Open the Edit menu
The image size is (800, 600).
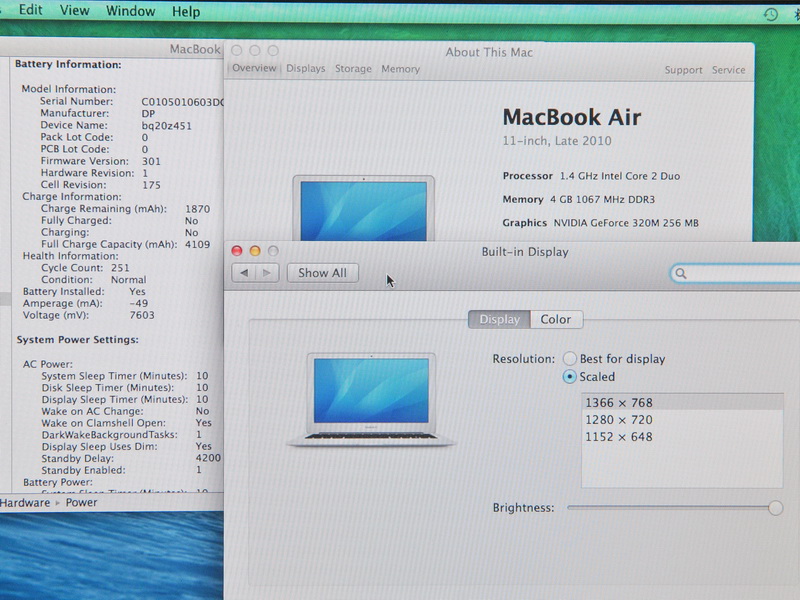(x=31, y=10)
